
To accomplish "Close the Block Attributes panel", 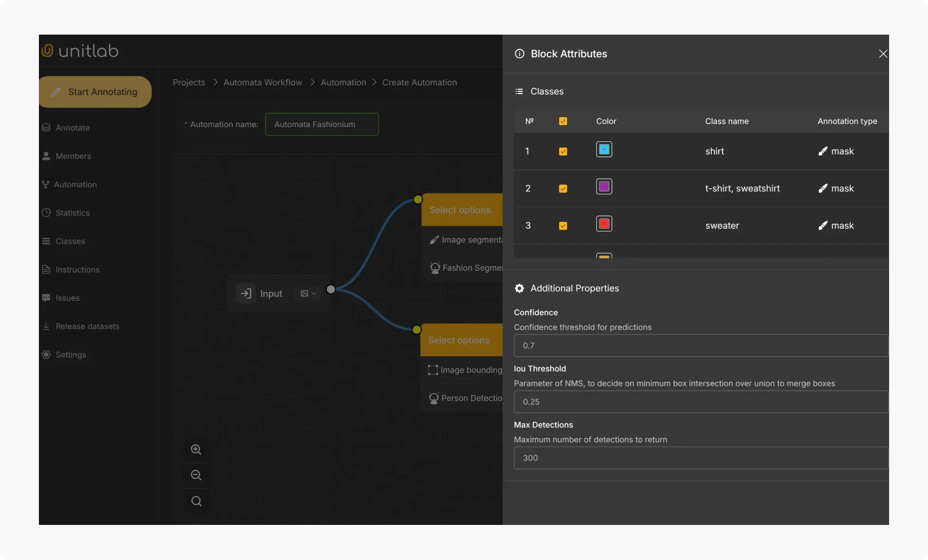I will click(882, 54).
